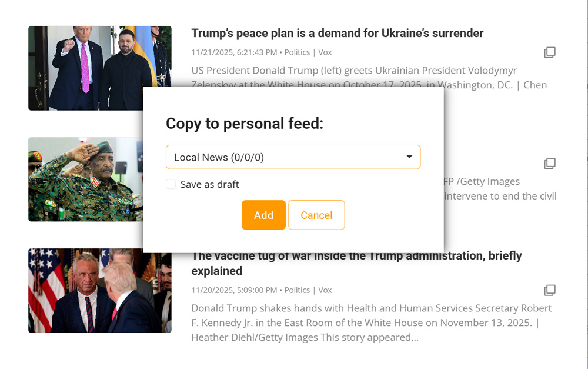
Task: Open the RFK Jr. handshake photo thumbnail
Action: (x=100, y=291)
